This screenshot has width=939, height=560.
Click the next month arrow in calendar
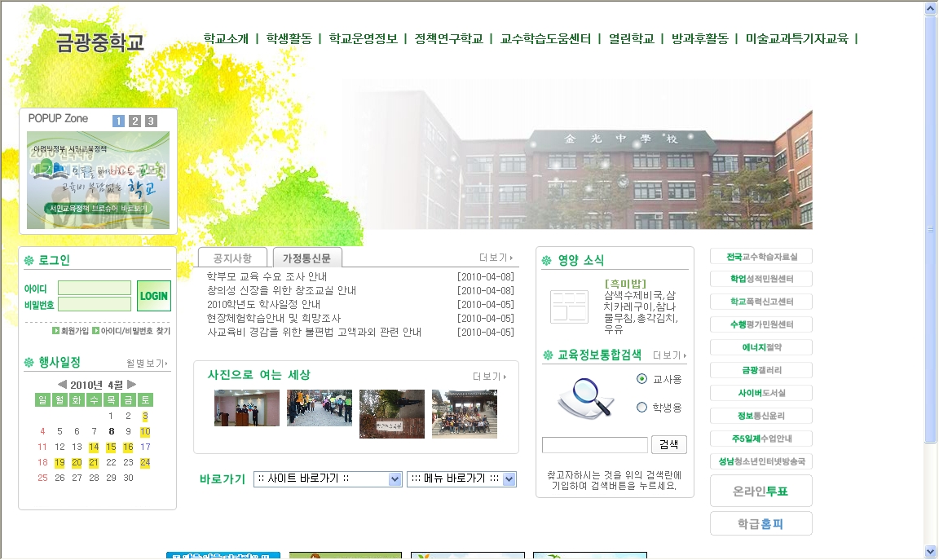pyautogui.click(x=132, y=385)
